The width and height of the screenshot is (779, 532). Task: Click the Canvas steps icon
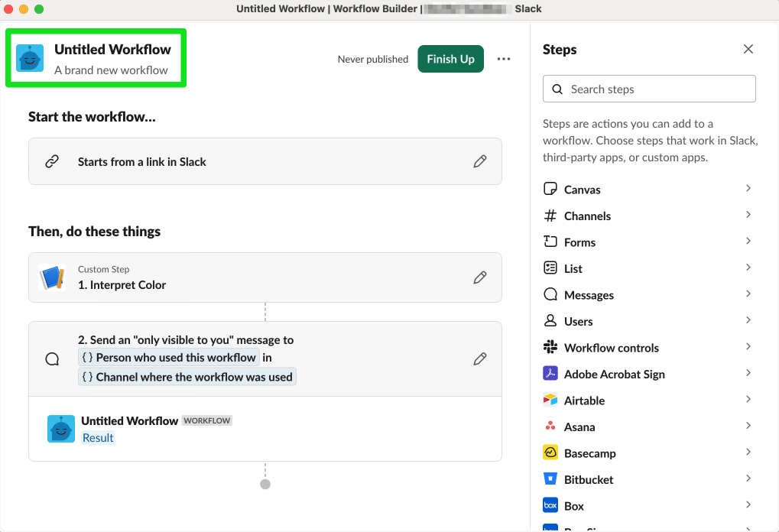point(550,189)
